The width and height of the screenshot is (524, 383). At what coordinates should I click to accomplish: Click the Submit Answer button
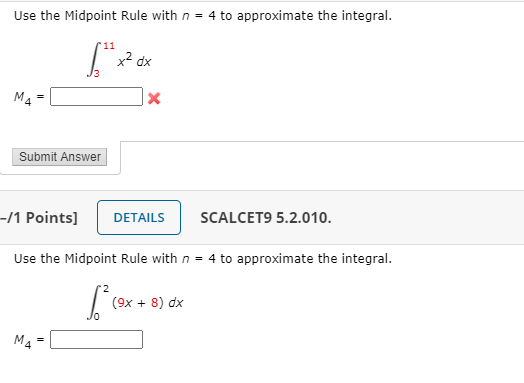59,157
